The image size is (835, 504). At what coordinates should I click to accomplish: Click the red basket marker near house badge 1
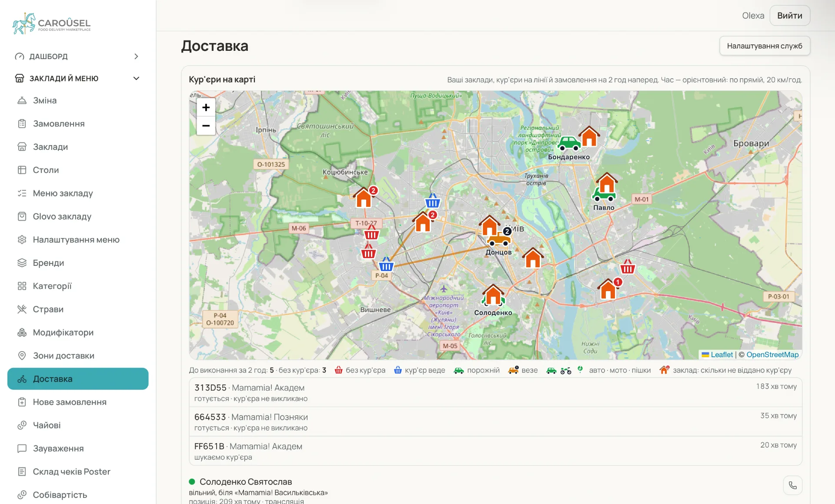coord(627,266)
